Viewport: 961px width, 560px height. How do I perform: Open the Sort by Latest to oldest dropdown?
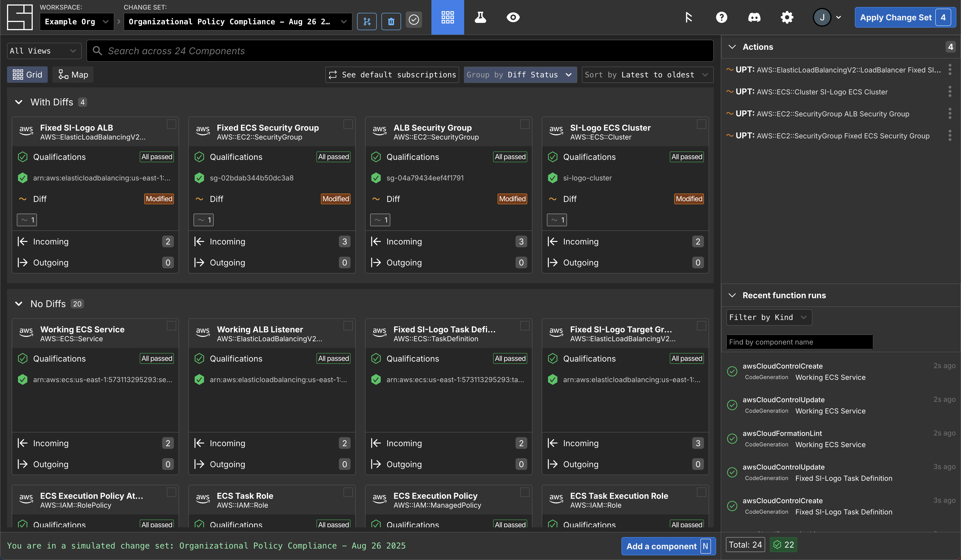(x=647, y=75)
